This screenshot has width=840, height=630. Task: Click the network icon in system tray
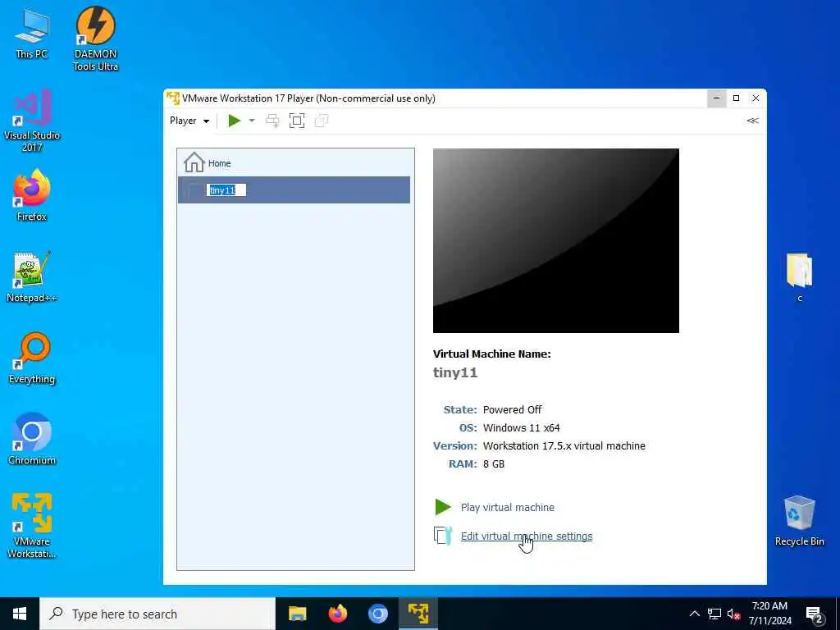point(714,614)
